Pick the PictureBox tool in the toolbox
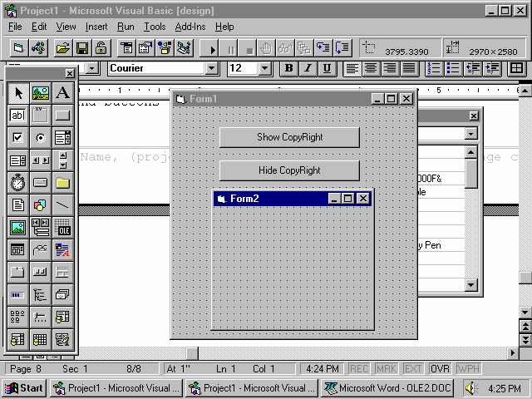The image size is (532, 399). coord(40,93)
